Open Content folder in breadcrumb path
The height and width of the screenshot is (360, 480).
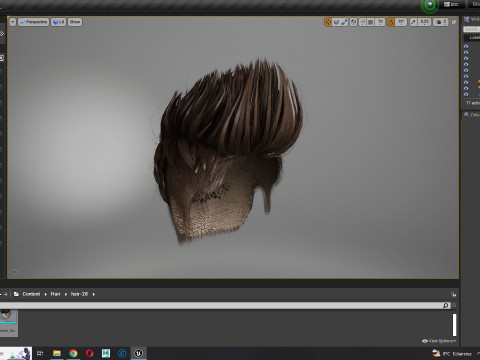point(31,294)
